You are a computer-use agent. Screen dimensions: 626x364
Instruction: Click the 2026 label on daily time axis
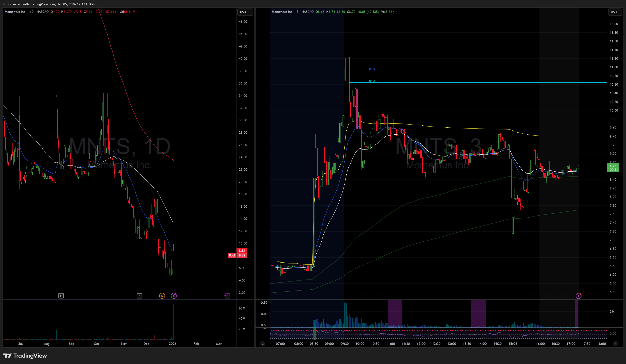click(x=172, y=344)
